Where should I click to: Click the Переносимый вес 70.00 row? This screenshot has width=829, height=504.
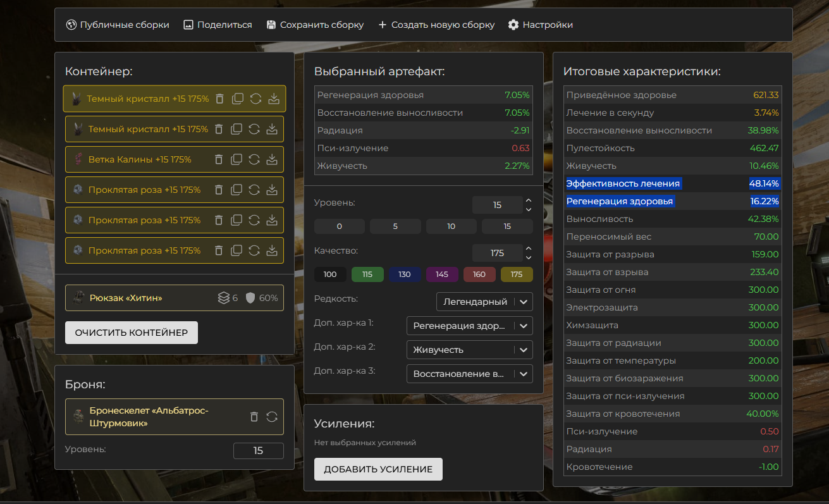(x=673, y=237)
